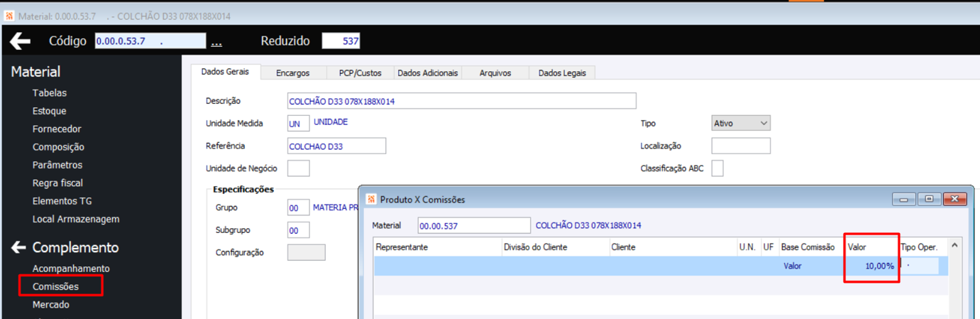
Task: Click the app icon in Material title bar
Action: coord(9,16)
